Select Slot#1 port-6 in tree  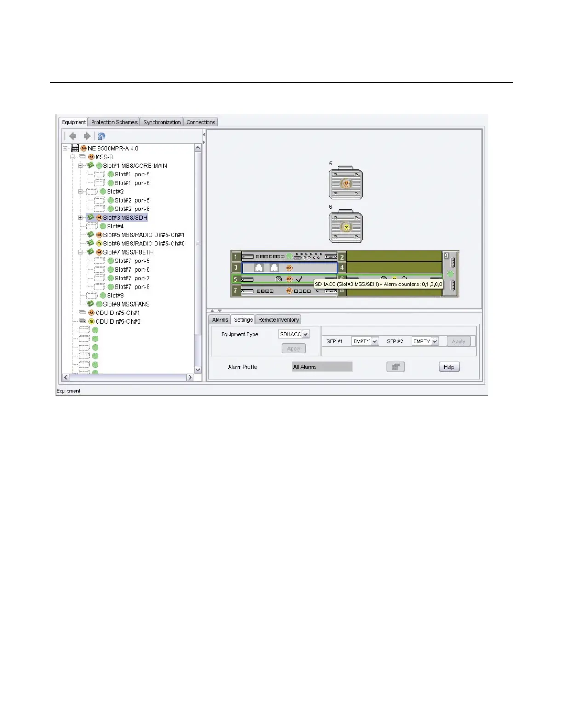tap(132, 183)
